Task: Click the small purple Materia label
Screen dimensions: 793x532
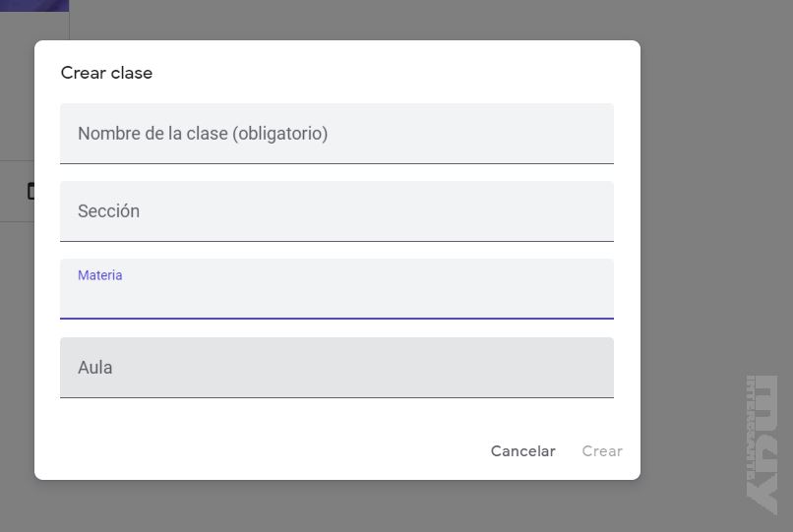Action: 100,275
